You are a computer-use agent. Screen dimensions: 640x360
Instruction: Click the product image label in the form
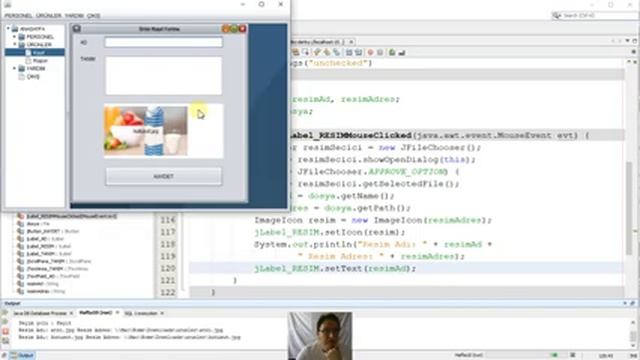164,131
